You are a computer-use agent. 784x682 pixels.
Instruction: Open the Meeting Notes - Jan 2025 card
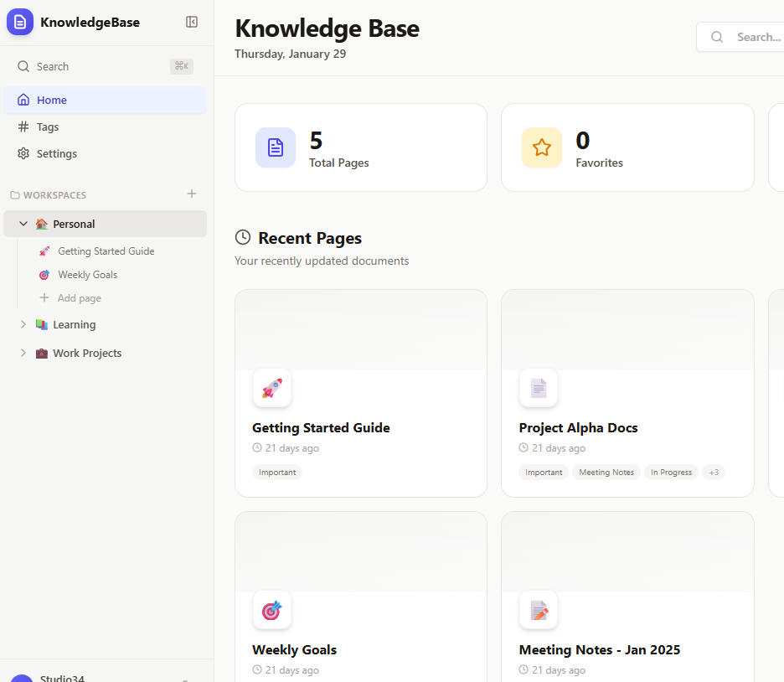(x=627, y=597)
